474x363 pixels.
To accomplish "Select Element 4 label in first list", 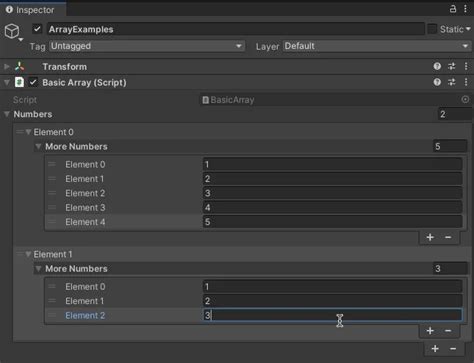I will tap(85, 222).
